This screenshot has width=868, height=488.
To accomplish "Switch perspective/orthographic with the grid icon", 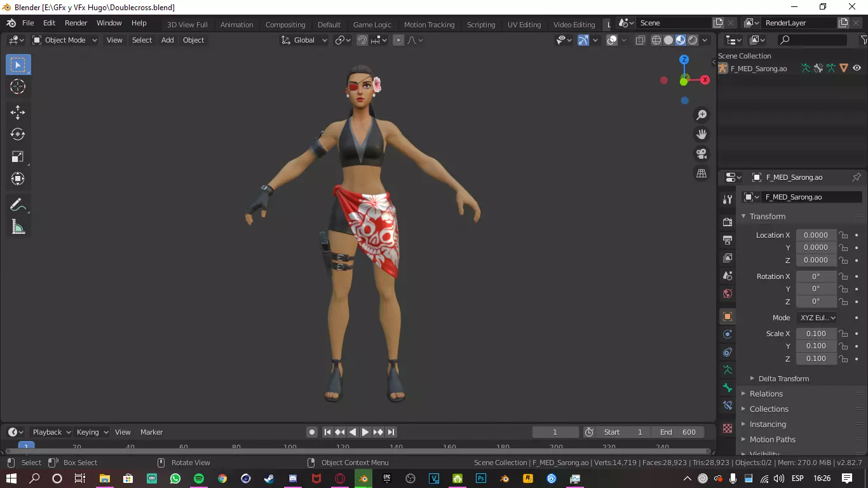I will coord(702,173).
